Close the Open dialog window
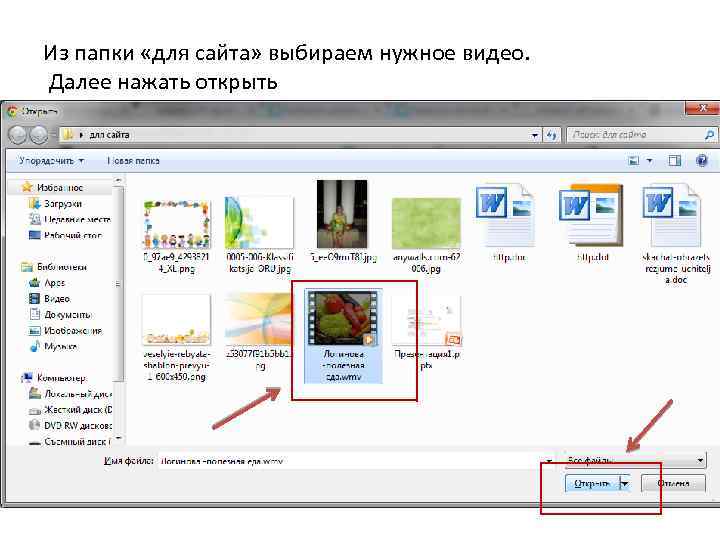 coord(702,108)
